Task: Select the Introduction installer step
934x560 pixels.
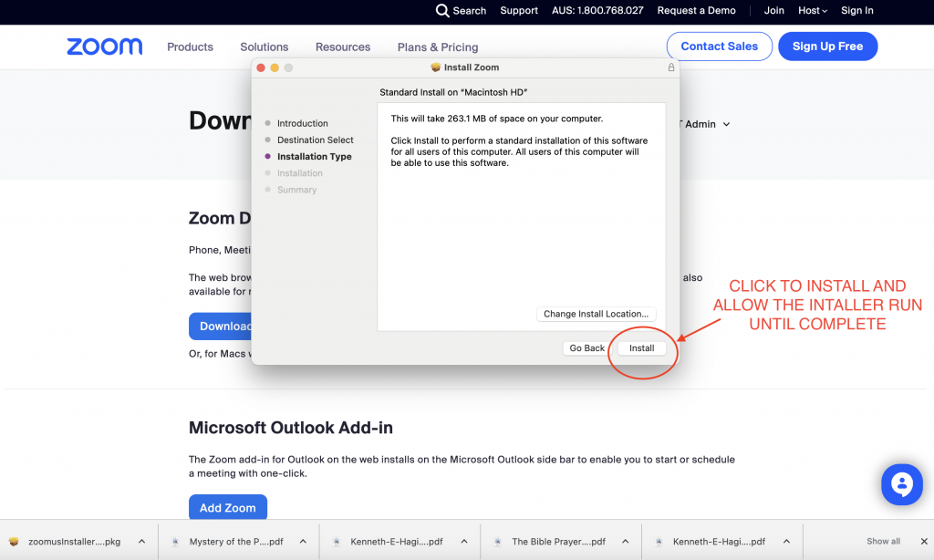Action: (x=303, y=123)
